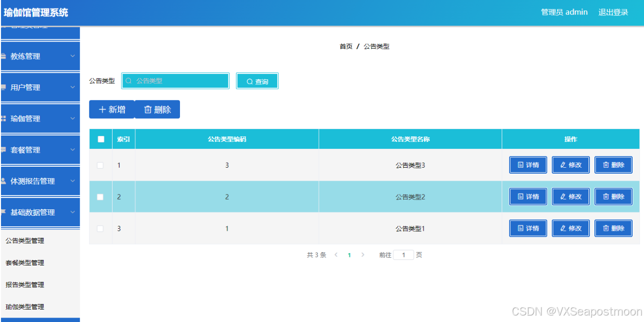
Task: Click the 退出登录 link
Action: coord(613,12)
